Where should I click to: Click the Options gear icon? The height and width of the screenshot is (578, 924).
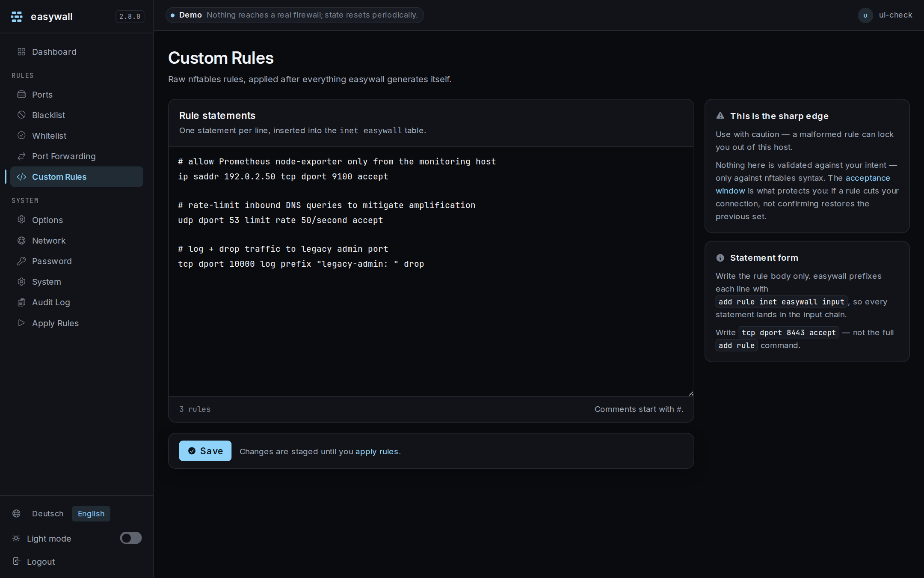pos(21,220)
